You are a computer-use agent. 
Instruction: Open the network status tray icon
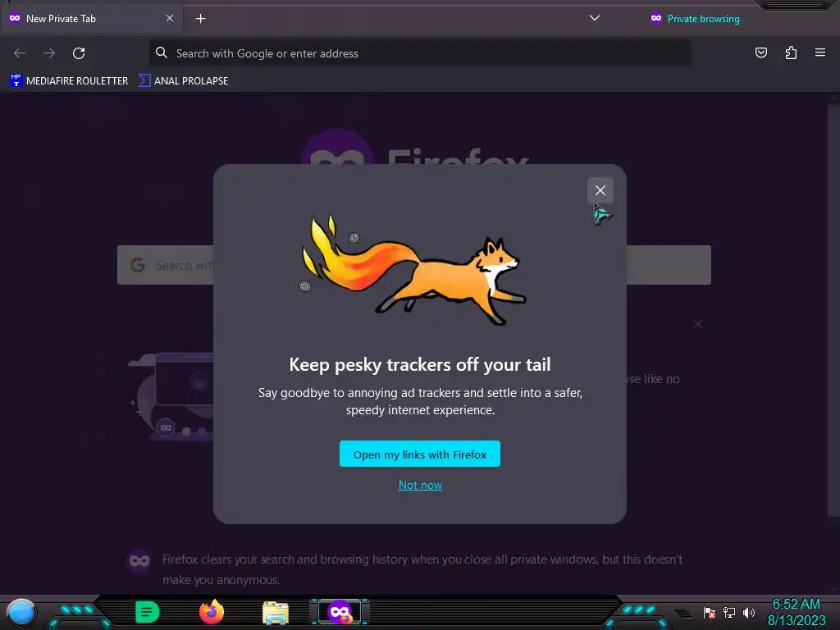pyautogui.click(x=728, y=612)
